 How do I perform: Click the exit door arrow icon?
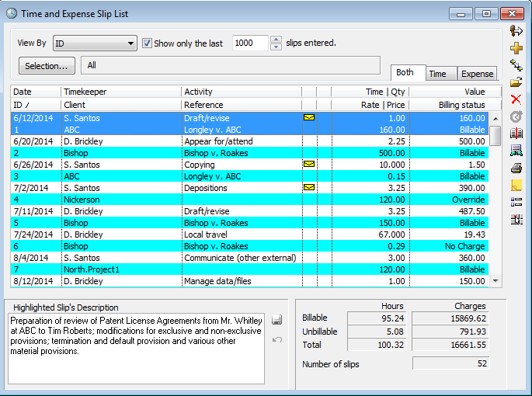click(516, 31)
